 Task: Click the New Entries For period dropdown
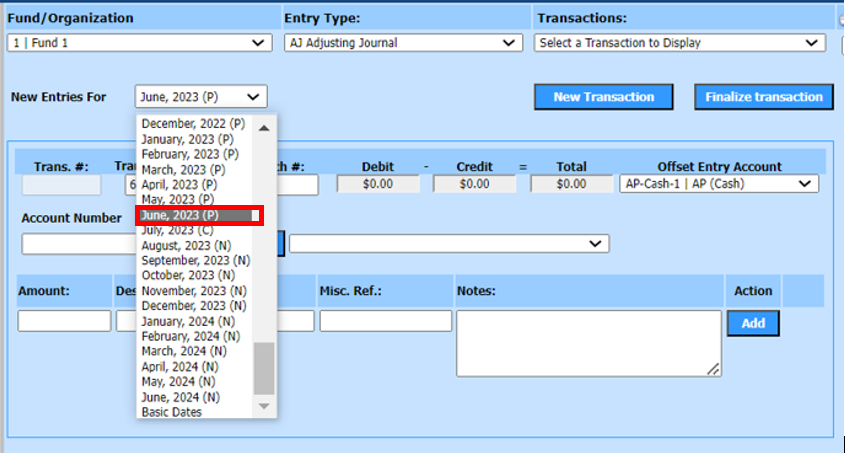pos(201,97)
